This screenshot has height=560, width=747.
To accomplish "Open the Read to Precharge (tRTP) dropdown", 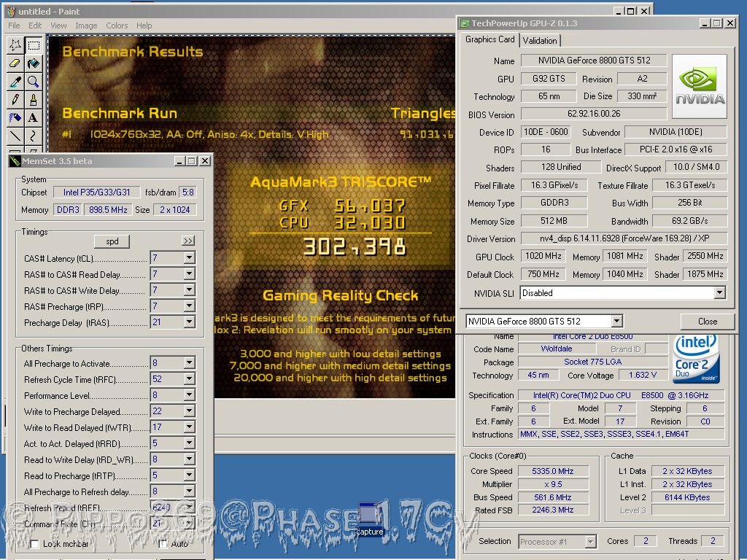I will pos(189,475).
